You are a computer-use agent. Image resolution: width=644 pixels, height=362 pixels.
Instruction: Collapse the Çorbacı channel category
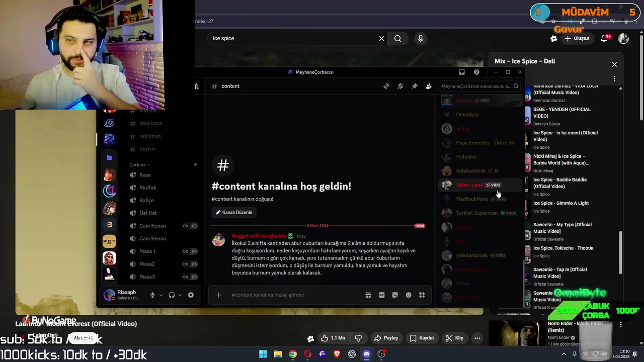point(139,164)
